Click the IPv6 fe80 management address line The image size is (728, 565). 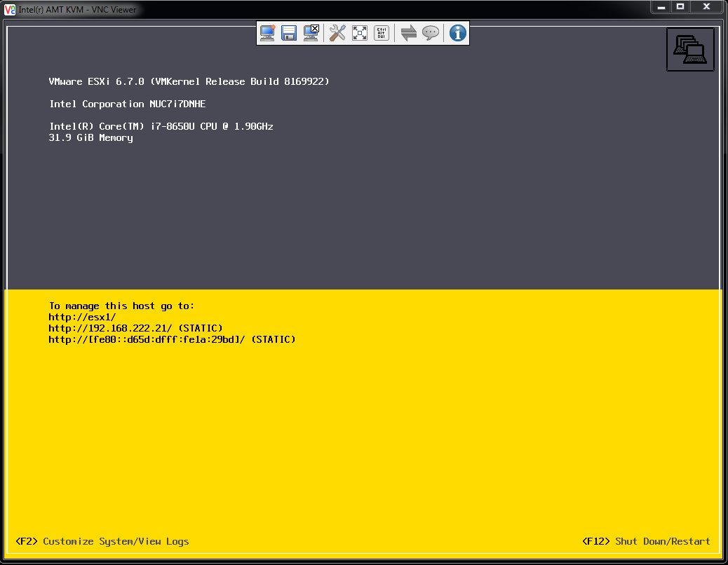[x=173, y=339]
